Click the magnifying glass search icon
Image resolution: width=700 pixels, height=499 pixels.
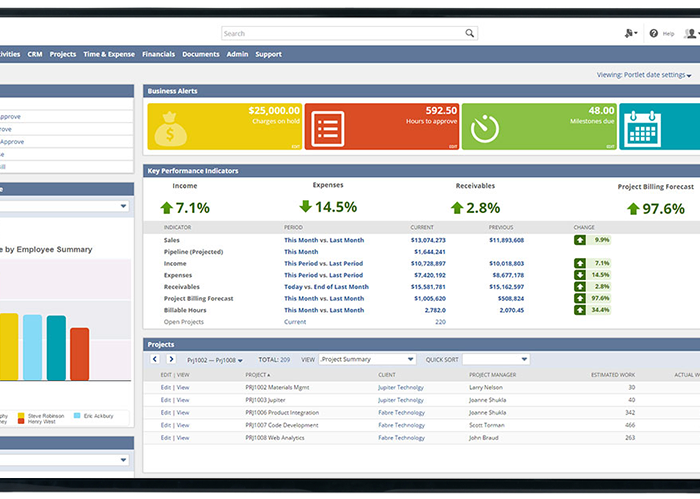click(x=469, y=33)
